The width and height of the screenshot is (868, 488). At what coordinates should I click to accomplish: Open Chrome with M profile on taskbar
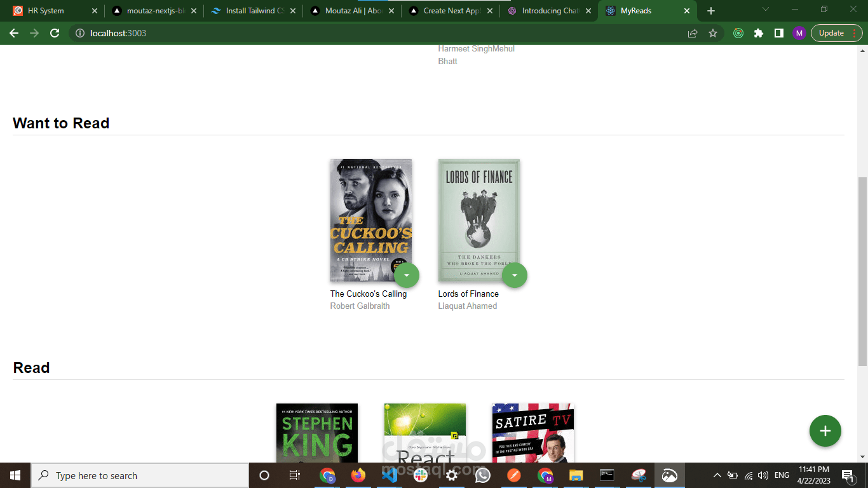click(545, 475)
